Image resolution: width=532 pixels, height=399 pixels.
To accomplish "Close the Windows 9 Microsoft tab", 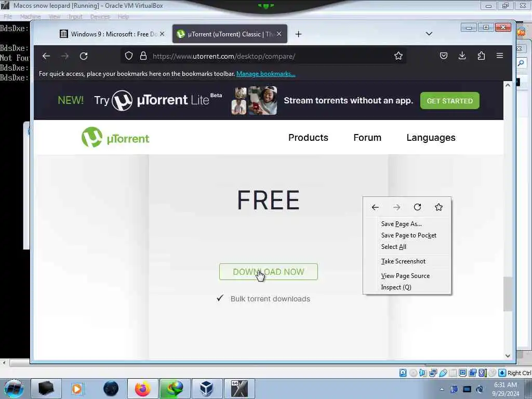I will (x=162, y=34).
